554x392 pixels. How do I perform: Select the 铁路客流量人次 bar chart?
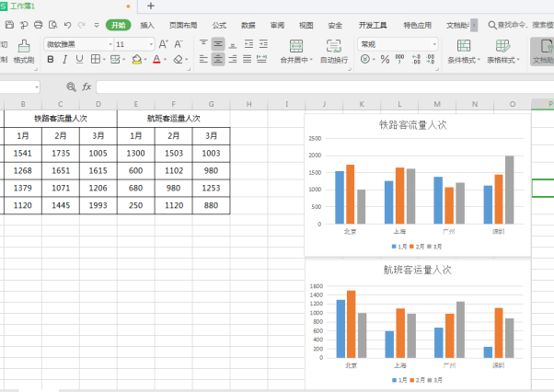[x=418, y=185]
